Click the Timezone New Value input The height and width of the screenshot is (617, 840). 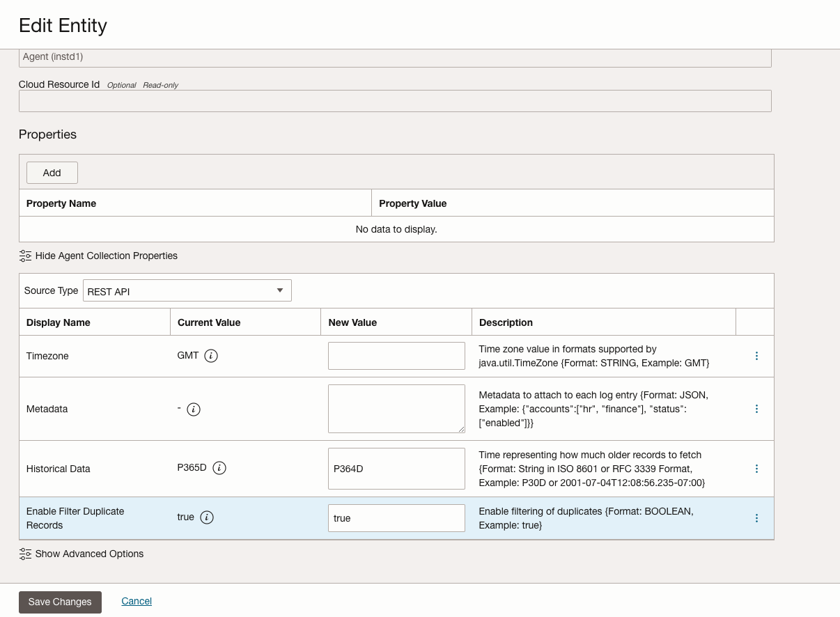coord(396,355)
